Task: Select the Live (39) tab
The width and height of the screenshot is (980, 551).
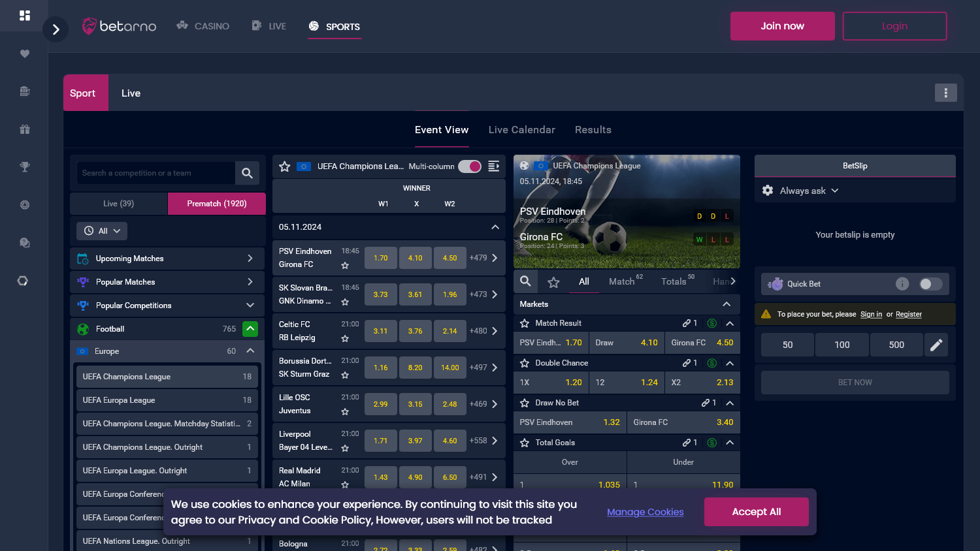Action: click(119, 204)
